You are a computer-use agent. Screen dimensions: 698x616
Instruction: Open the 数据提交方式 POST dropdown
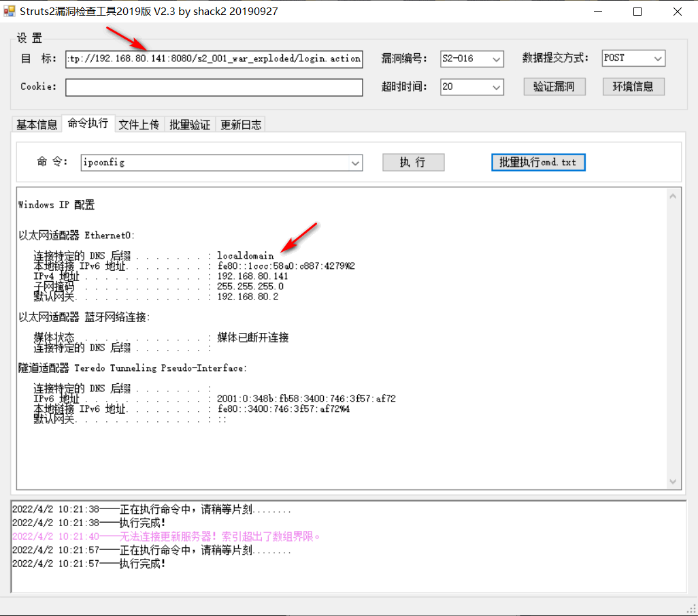point(633,59)
